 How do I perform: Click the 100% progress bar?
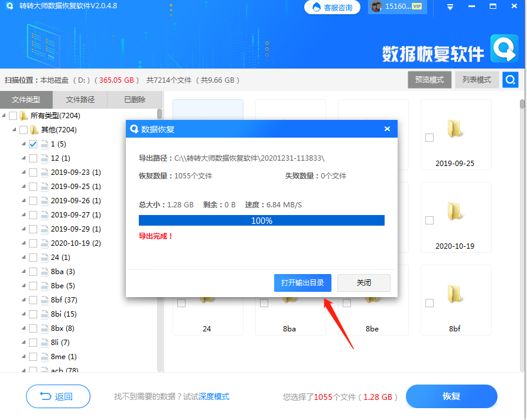tap(262, 220)
